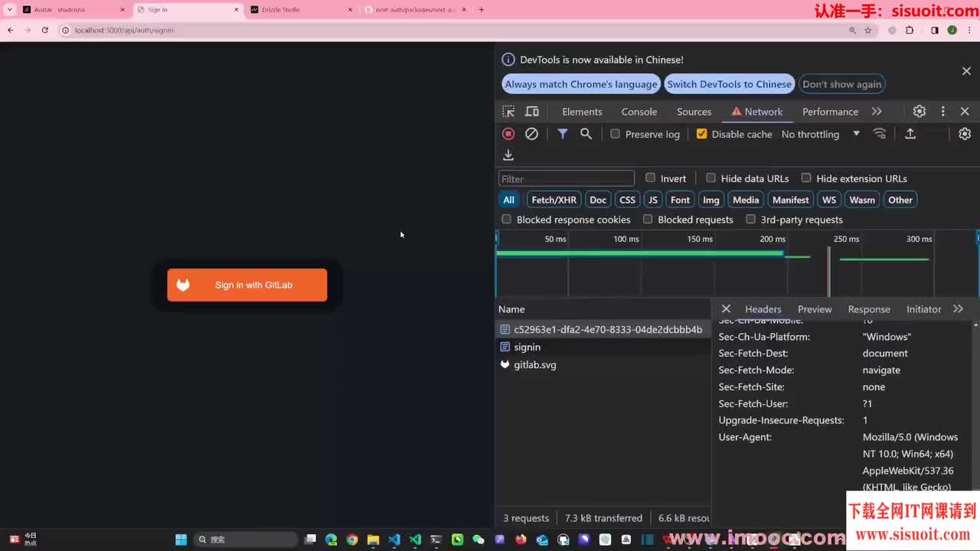Image resolution: width=980 pixels, height=551 pixels.
Task: Enable Hide extension URLs
Action: tap(806, 178)
